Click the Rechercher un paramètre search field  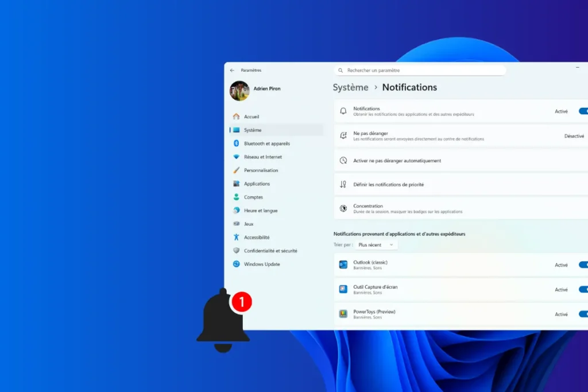pyautogui.click(x=420, y=69)
